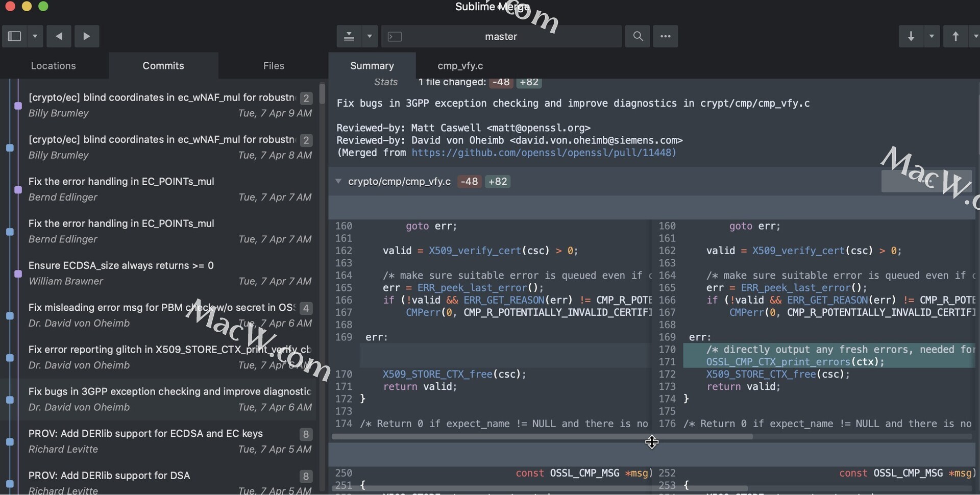Image resolution: width=980 pixels, height=495 pixels.
Task: Open the pull options dropdown arrow
Action: (932, 36)
